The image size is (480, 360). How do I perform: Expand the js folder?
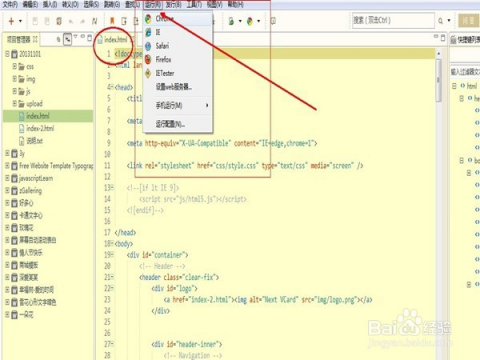(x=14, y=91)
